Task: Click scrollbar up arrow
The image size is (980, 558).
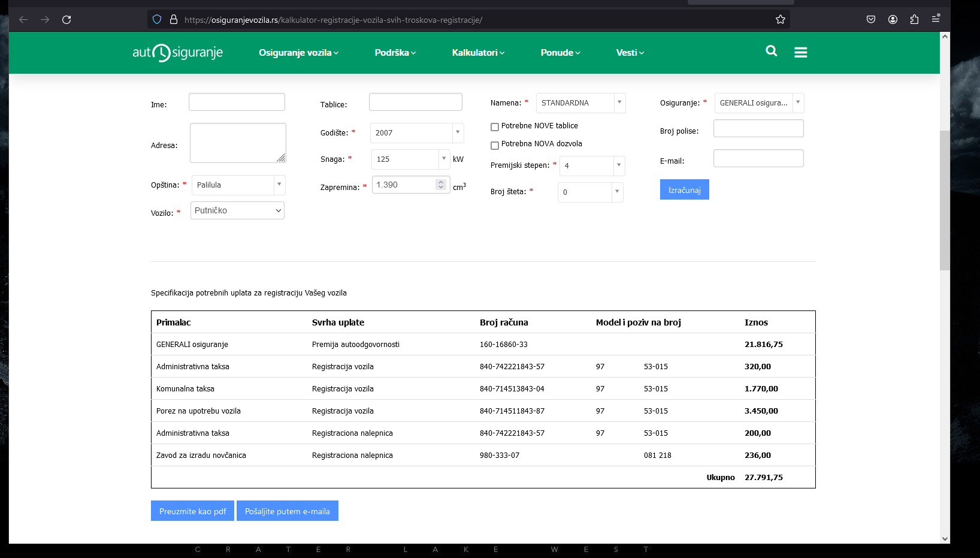Action: 945,37
